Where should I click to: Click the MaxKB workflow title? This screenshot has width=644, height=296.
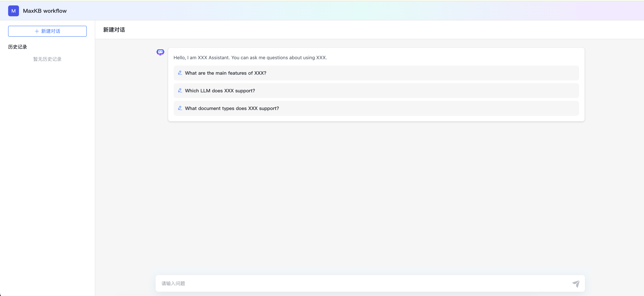(45, 11)
